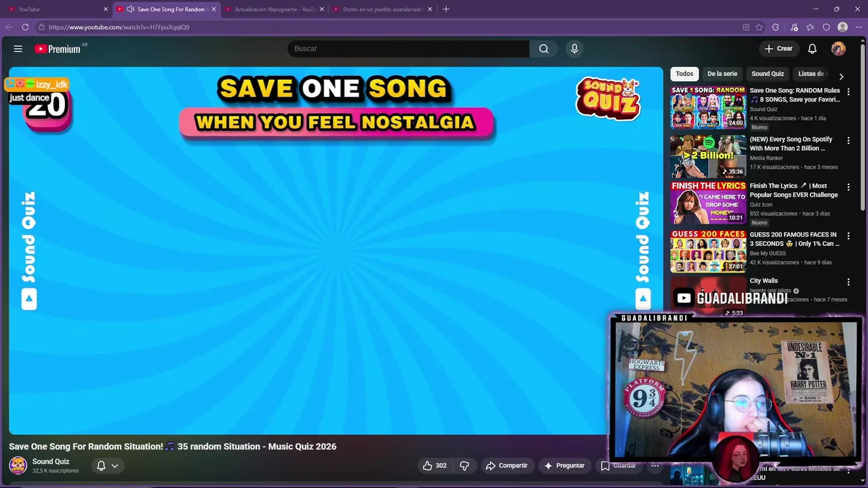Open the subscription notification bell dropdown
The width and height of the screenshot is (868, 488).
pos(107,466)
